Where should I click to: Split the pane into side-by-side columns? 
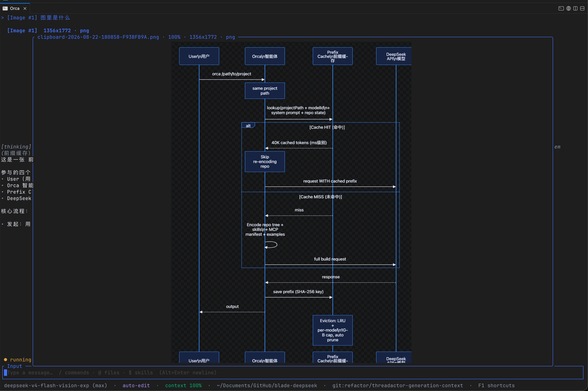pos(575,9)
